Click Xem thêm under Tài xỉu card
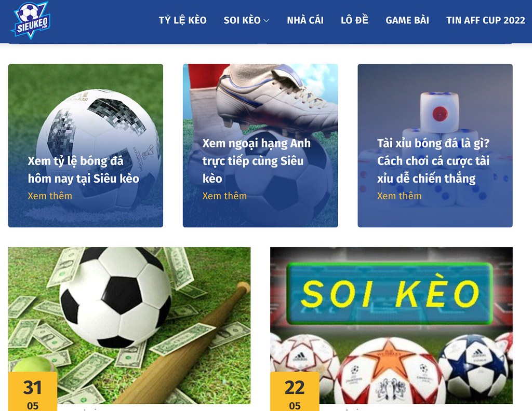 click(399, 196)
